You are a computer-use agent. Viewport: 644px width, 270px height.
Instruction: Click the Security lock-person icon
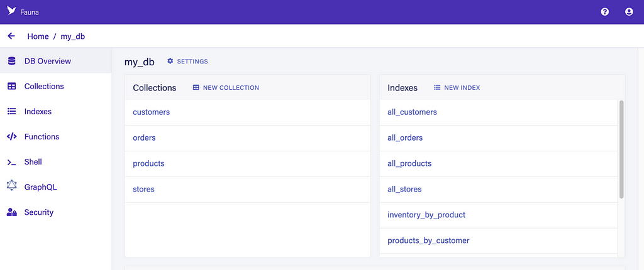click(x=12, y=212)
